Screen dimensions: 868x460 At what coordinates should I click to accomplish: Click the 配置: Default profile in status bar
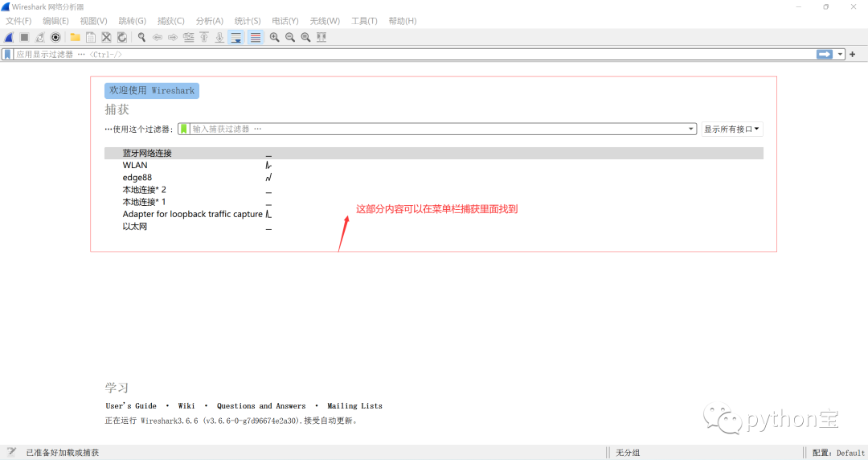838,453
